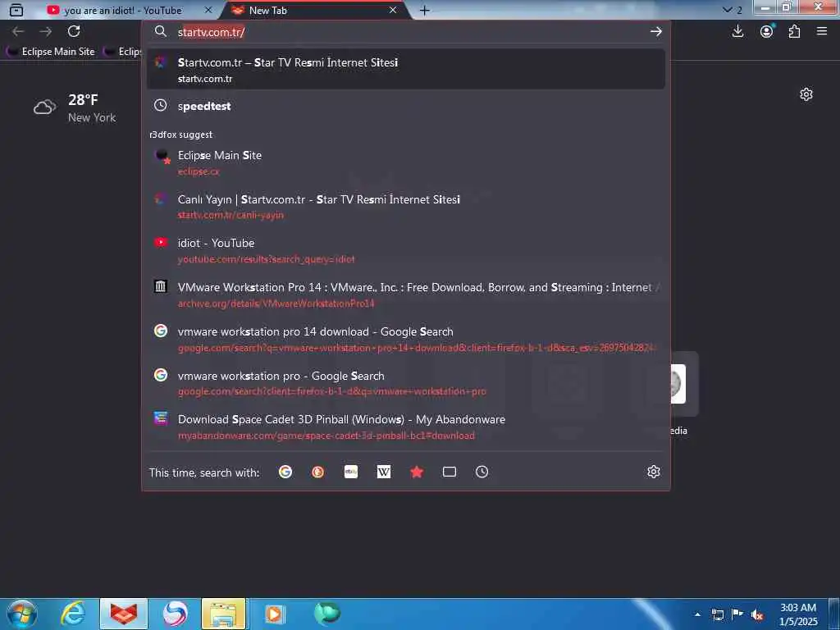Choose 'vmware workstation pro - Google Search' suggestion
The height and width of the screenshot is (630, 840).
pos(406,383)
